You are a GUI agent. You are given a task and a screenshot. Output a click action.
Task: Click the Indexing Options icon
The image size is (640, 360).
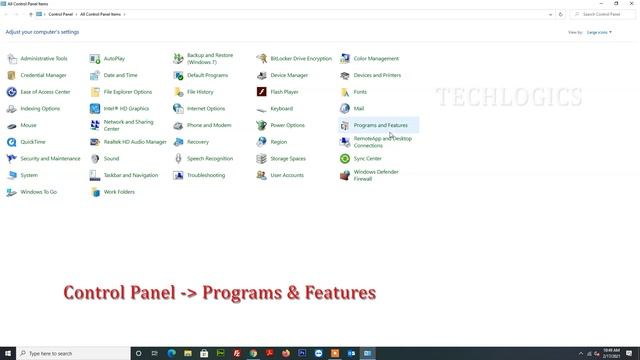click(12, 109)
